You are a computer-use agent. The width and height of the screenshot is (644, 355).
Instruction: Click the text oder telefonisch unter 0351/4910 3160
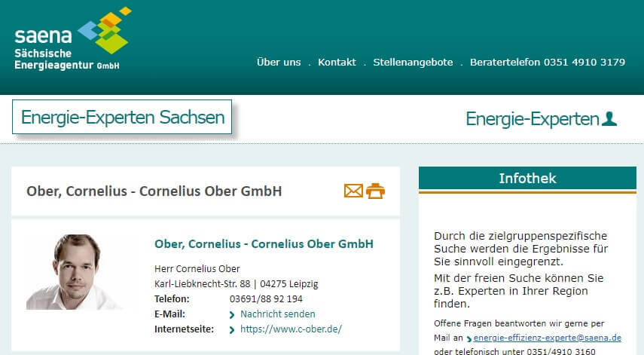tap(514, 351)
